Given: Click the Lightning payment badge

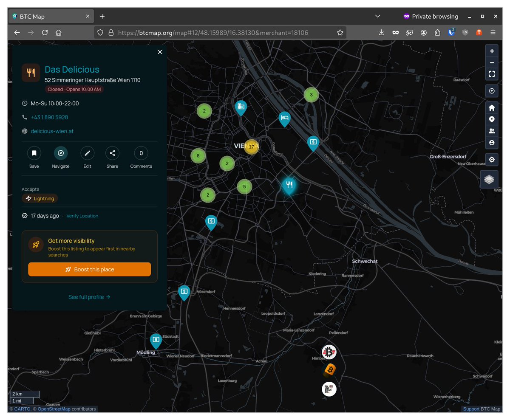Looking at the screenshot, I should (40, 198).
